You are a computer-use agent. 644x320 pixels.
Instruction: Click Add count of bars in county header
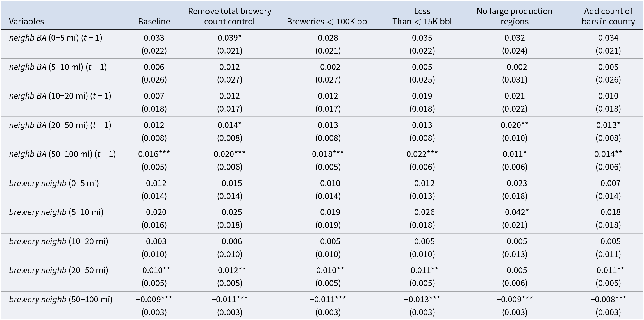[608, 16]
